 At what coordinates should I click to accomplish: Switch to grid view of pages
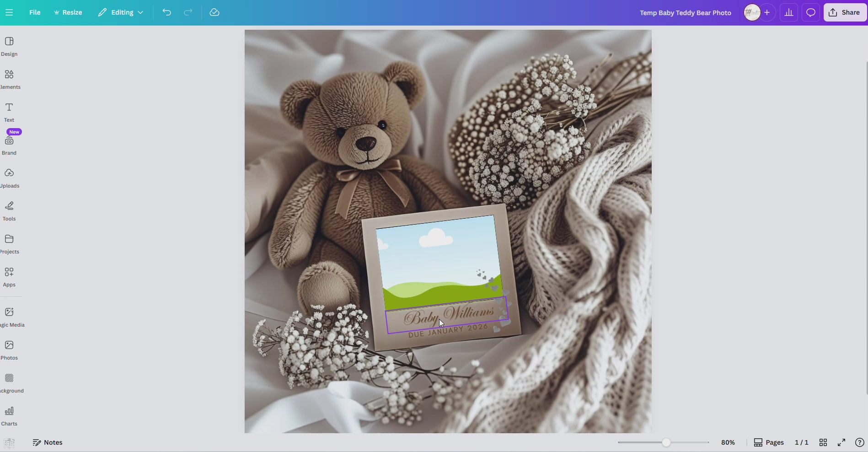[x=823, y=442]
